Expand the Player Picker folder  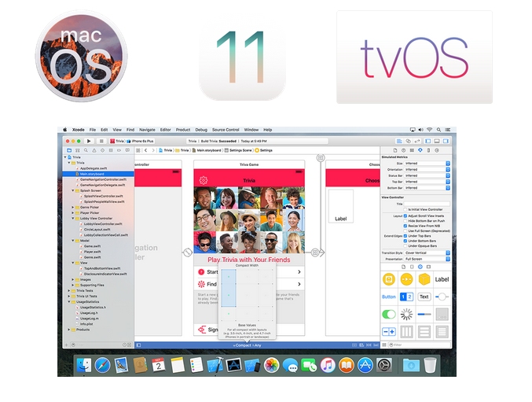pos(72,213)
